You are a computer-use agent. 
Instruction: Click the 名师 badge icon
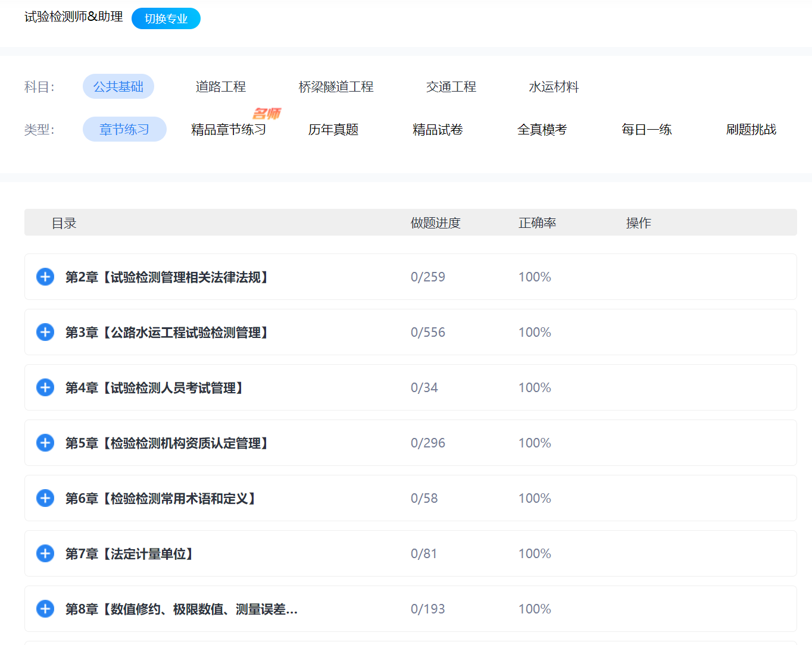coord(267,113)
